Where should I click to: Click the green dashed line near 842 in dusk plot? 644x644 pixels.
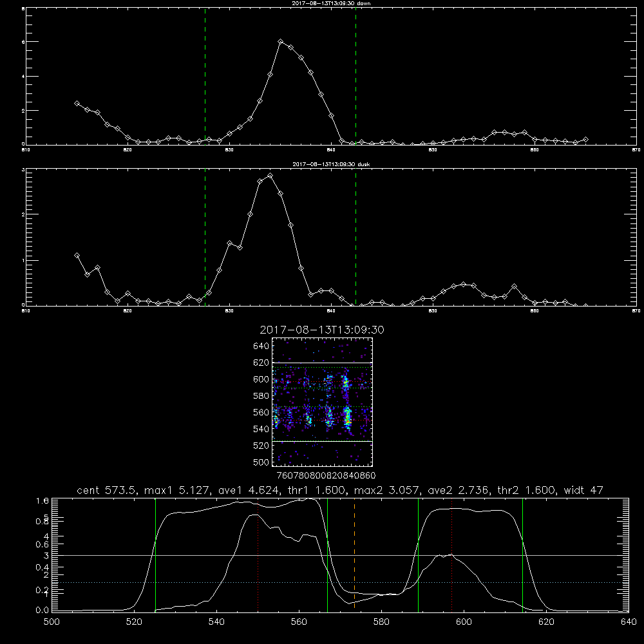click(355, 237)
